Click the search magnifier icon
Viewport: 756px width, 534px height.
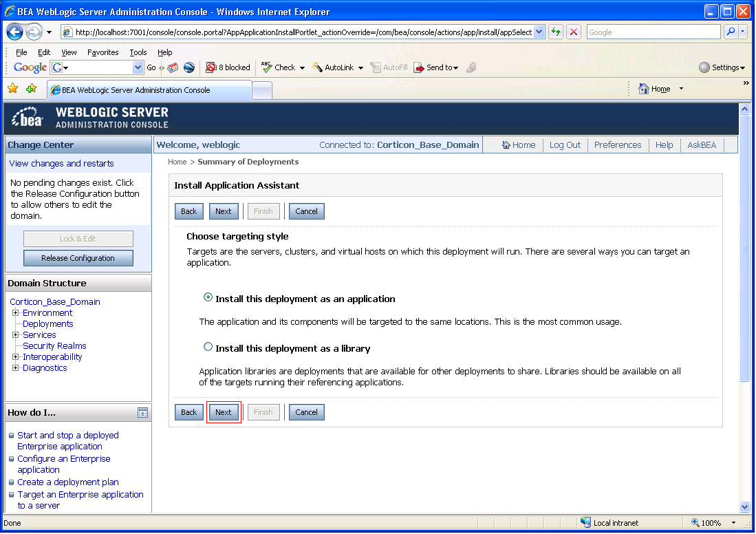(x=731, y=32)
